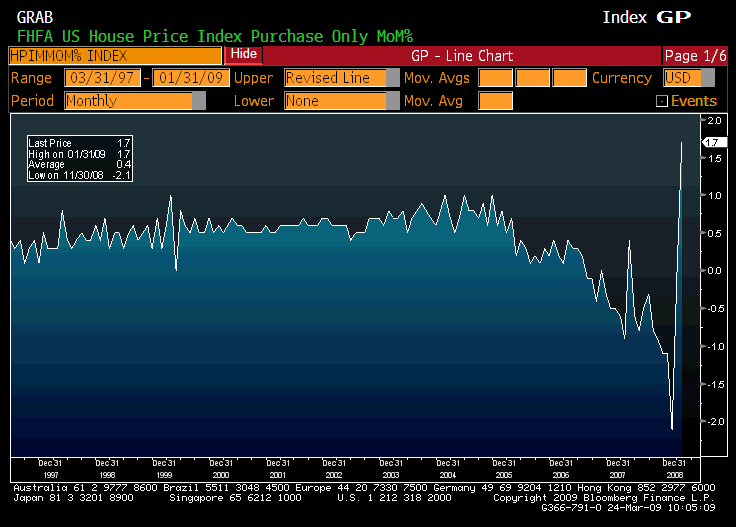Click the HPIMMOM% INDEX ticker field
This screenshot has height=527, width=736.
coord(115,55)
